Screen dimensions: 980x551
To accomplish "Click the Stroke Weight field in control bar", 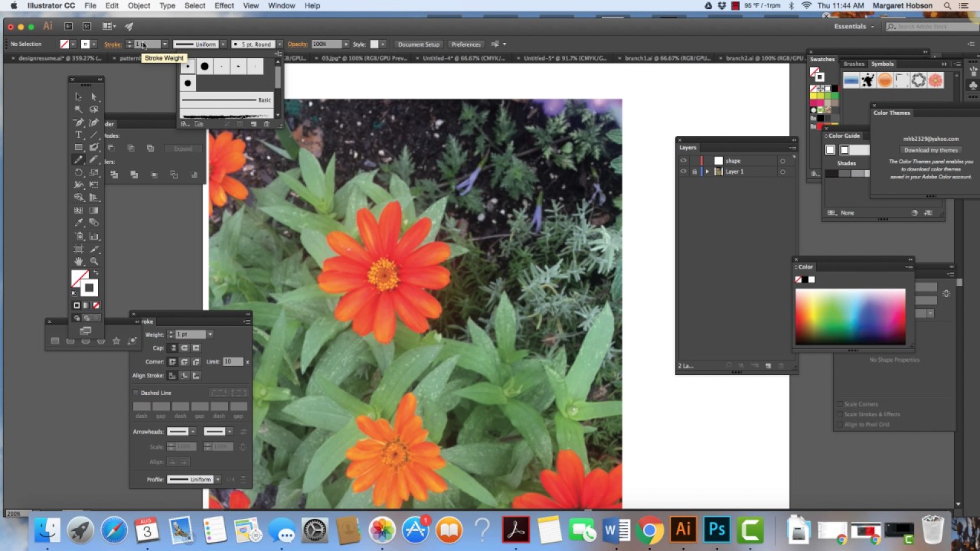I will pyautogui.click(x=147, y=44).
